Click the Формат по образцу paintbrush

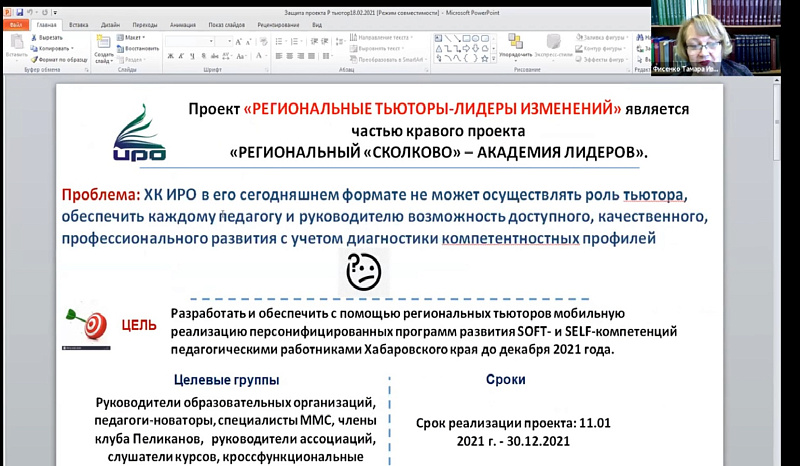[x=57, y=58]
